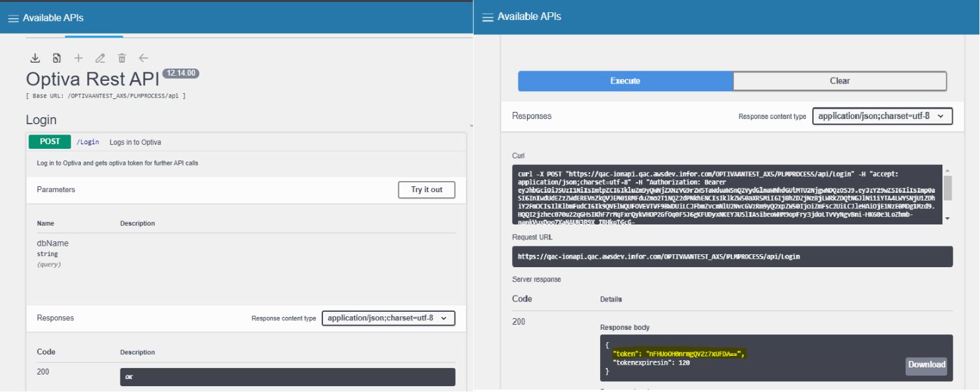
Task: Click the /Login endpoint path link
Action: (x=87, y=142)
